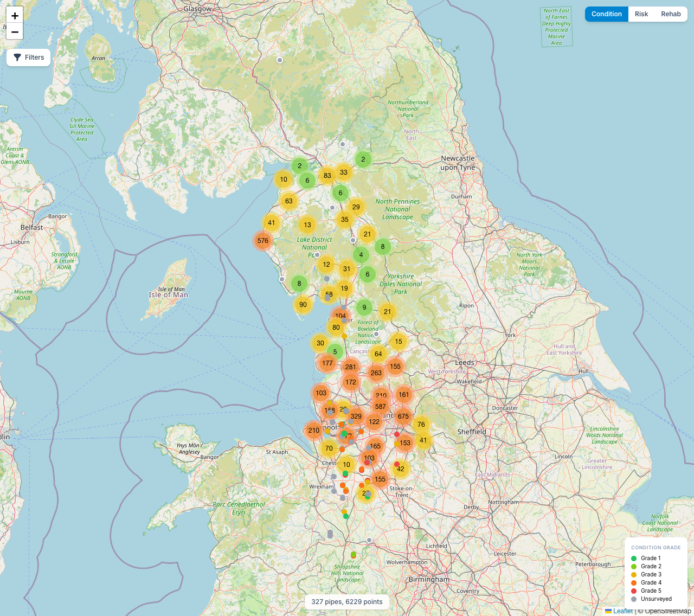
Task: Open the 15 cluster marker
Action: click(399, 342)
